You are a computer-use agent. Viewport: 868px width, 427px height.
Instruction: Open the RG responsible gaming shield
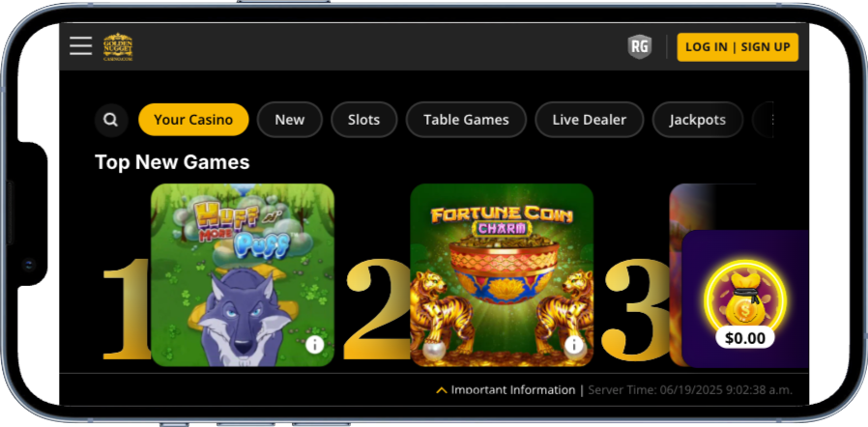pos(639,46)
